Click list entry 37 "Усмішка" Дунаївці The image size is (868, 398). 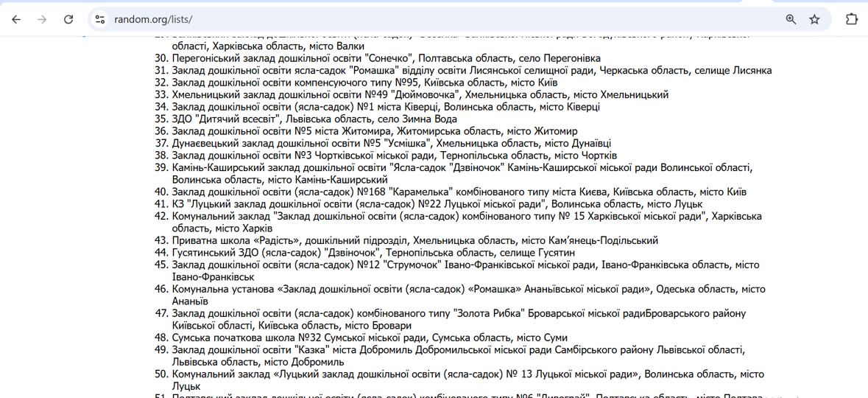[391, 144]
